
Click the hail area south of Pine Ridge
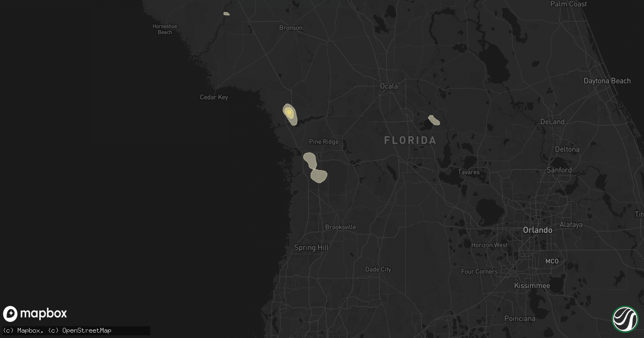click(315, 168)
